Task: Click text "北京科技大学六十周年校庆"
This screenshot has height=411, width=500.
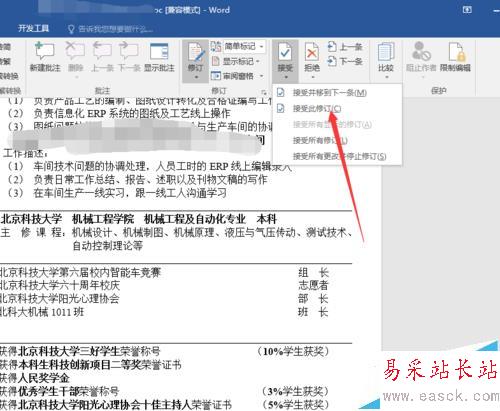Action: coord(60,285)
